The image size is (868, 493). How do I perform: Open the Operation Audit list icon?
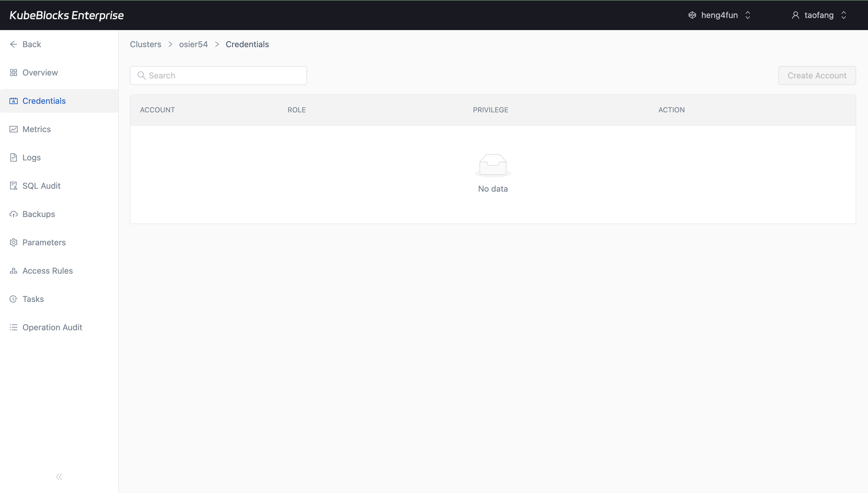(x=14, y=327)
